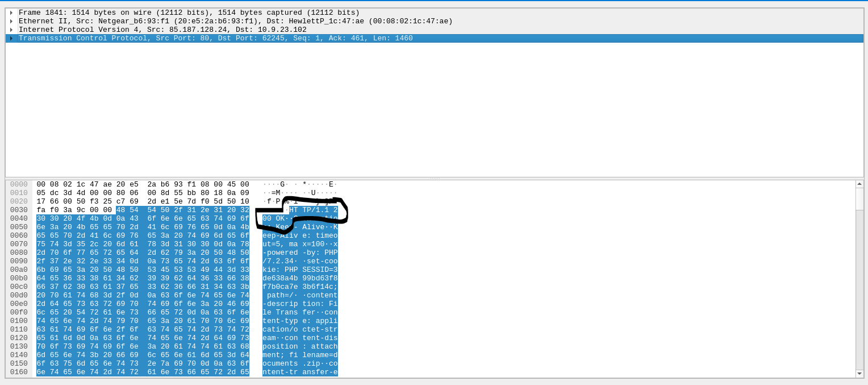Click ASCII text 'ntent-tr ansfer-e'

300,372
